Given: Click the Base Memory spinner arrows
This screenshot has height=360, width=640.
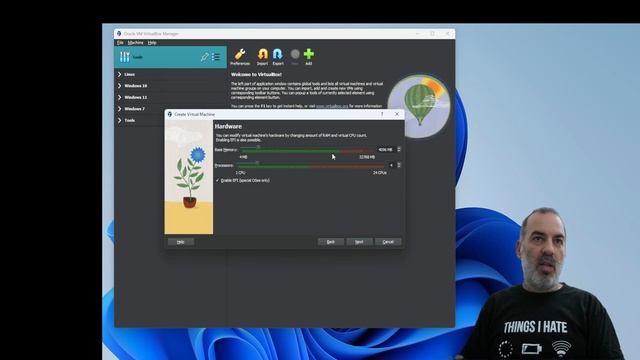Looking at the screenshot, I should tap(399, 150).
